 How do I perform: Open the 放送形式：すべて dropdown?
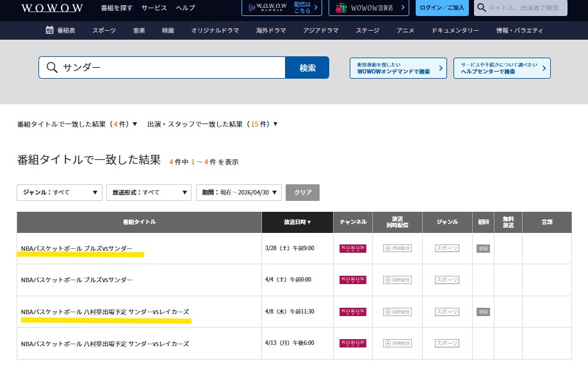pyautogui.click(x=149, y=192)
